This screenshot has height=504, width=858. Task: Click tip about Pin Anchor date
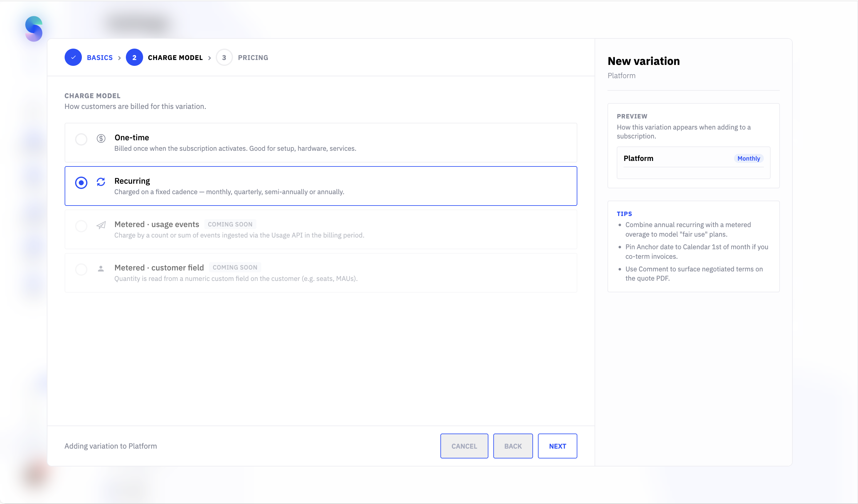coord(697,251)
